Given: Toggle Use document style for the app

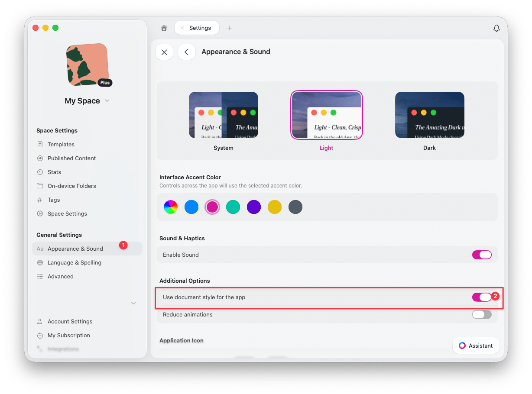Looking at the screenshot, I should (482, 297).
